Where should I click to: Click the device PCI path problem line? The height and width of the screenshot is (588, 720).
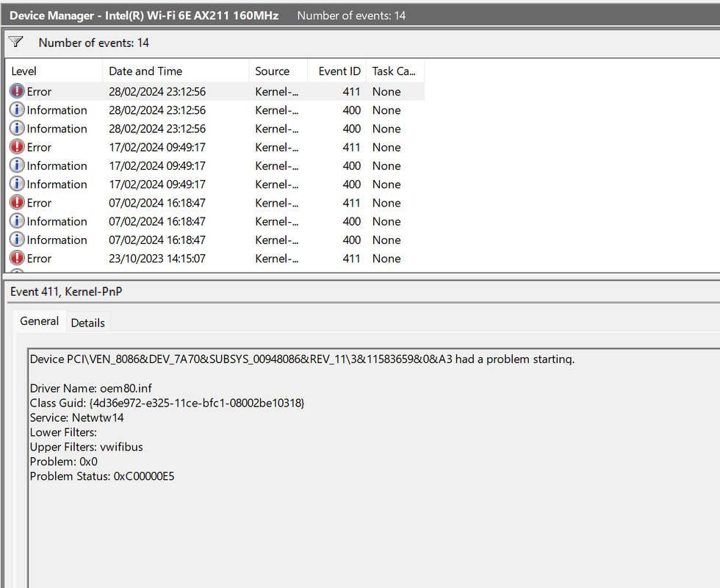[x=302, y=359]
